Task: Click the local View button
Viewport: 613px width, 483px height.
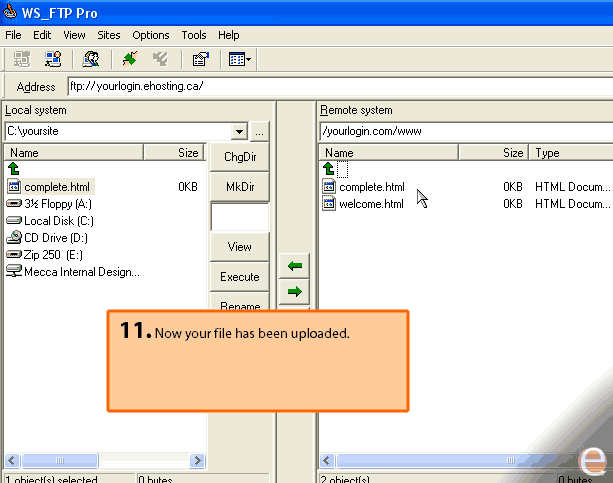Action: coord(240,247)
